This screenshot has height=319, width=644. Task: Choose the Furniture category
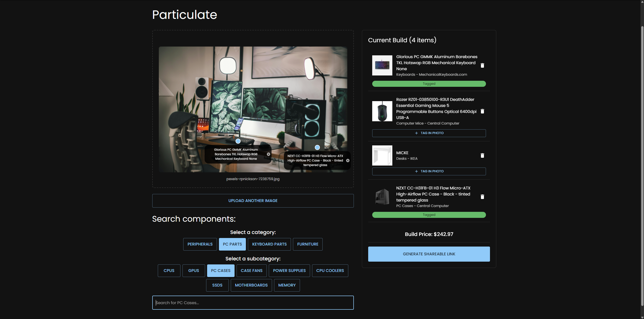coord(308,244)
